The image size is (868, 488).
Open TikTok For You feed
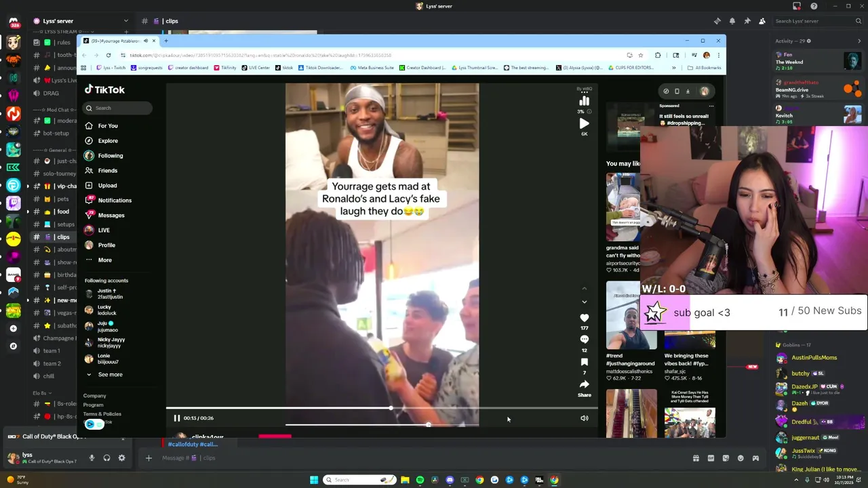click(x=102, y=126)
